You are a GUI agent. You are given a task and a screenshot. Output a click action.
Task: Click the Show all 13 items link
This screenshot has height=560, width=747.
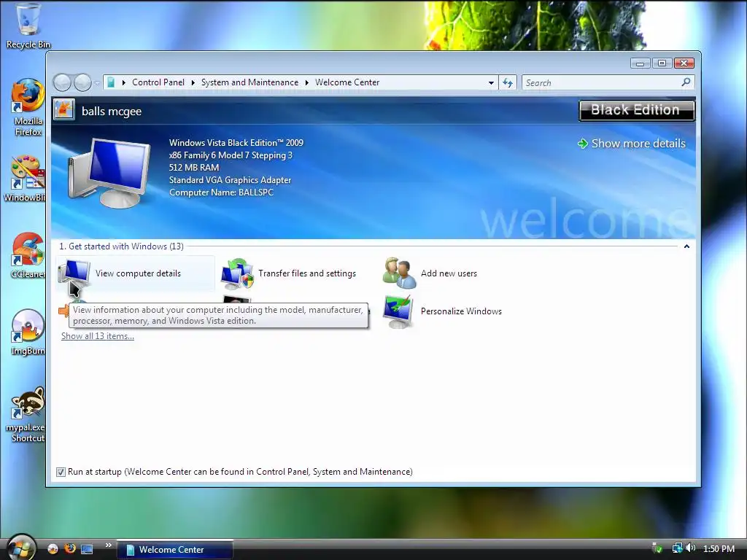coord(98,336)
